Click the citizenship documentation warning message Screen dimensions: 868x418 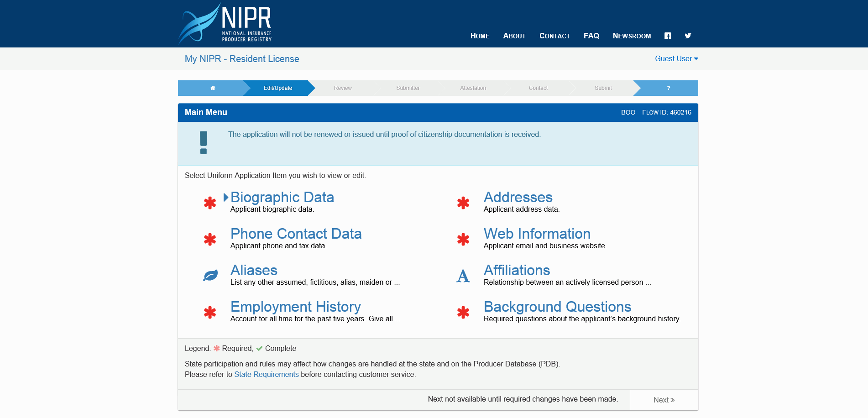coord(384,135)
